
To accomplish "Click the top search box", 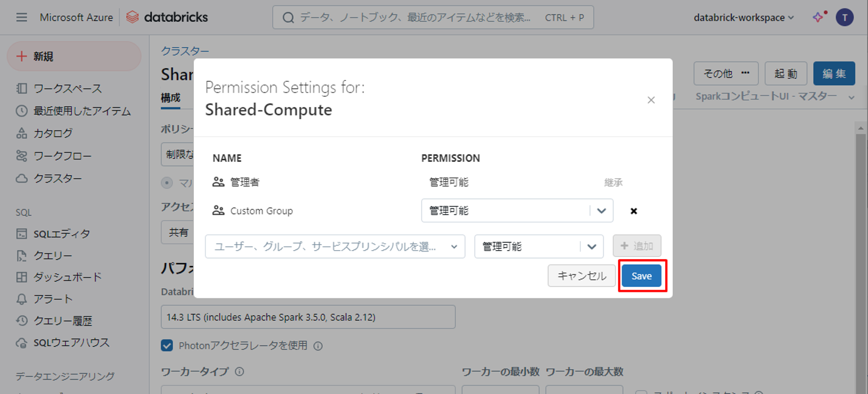I will point(432,18).
